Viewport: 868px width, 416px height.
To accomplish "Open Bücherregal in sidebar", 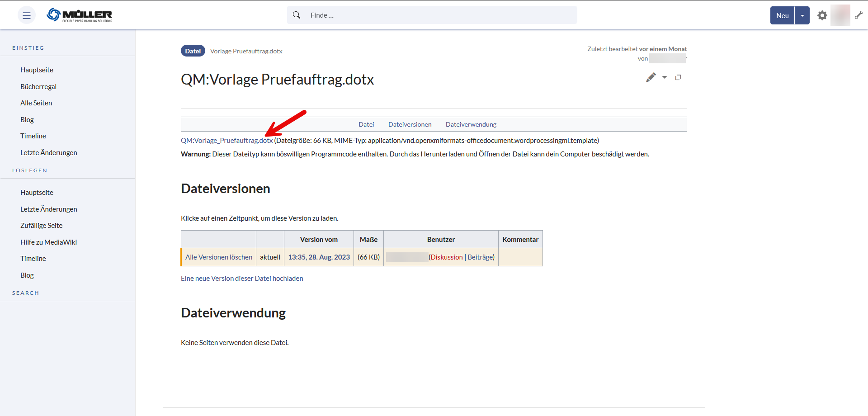I will [x=38, y=87].
